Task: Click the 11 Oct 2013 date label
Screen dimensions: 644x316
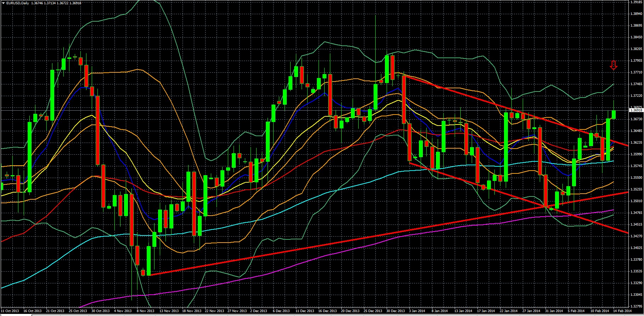Action: [x=10, y=311]
